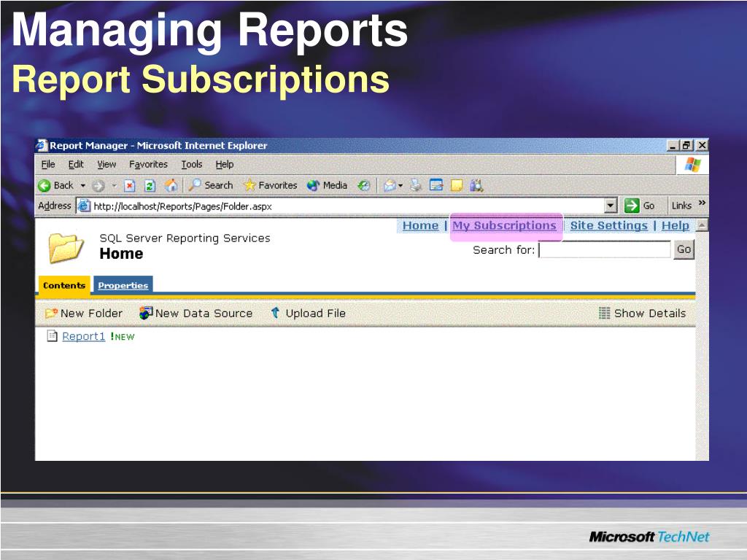Screen dimensions: 747x560
Task: Click the New Folder icon
Action: coord(51,314)
